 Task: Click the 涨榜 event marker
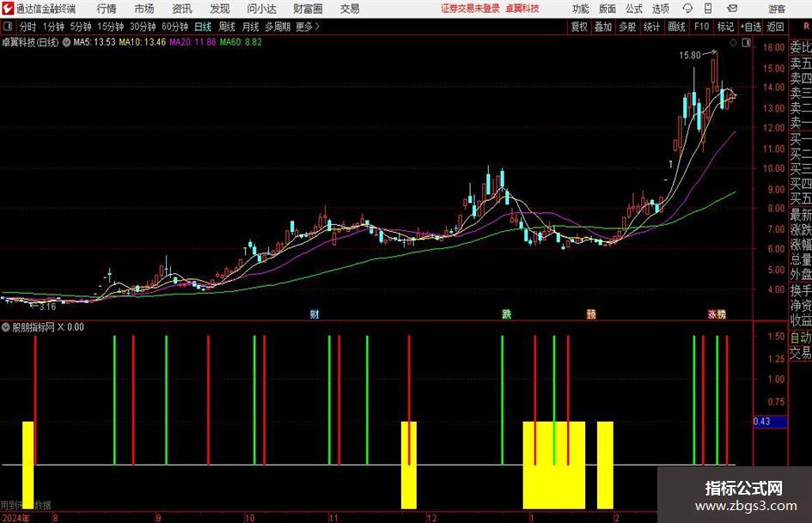click(717, 313)
